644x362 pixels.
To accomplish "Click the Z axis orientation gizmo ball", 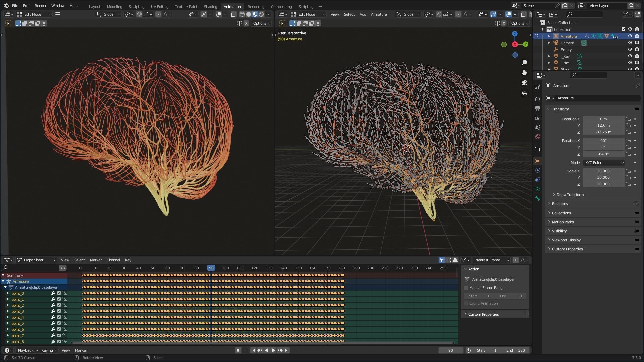I will coord(515,34).
